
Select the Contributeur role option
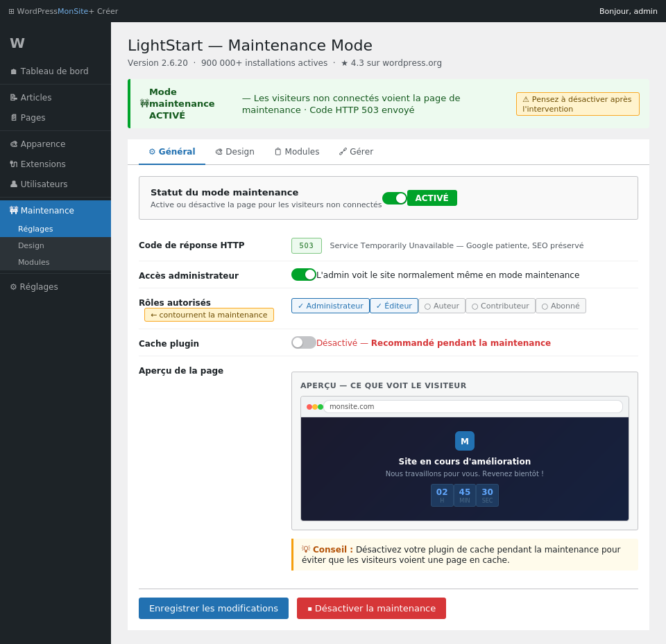pos(500,306)
